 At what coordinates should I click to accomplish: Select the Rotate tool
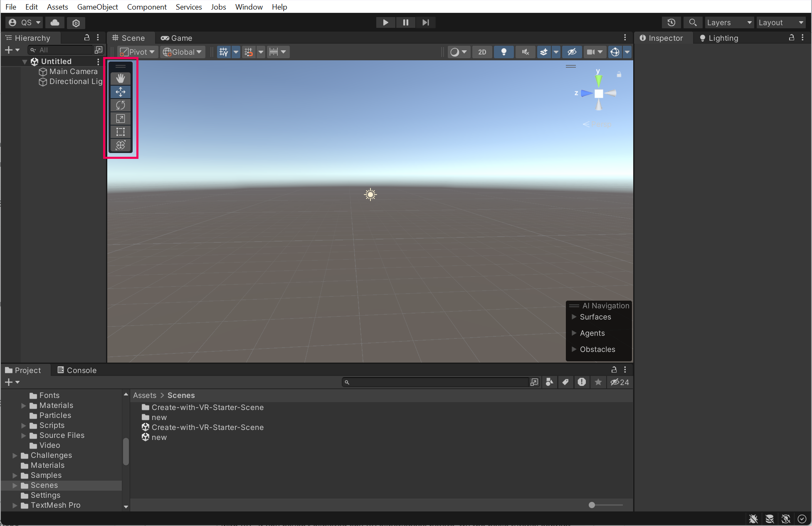click(x=121, y=105)
